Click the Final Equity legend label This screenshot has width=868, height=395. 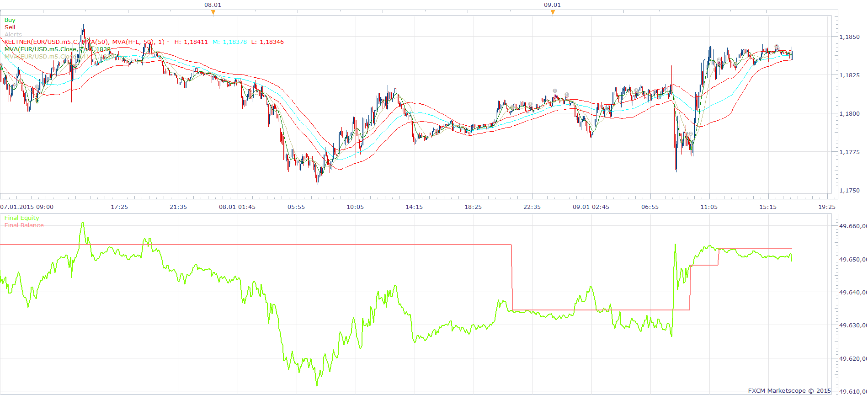tap(21, 218)
